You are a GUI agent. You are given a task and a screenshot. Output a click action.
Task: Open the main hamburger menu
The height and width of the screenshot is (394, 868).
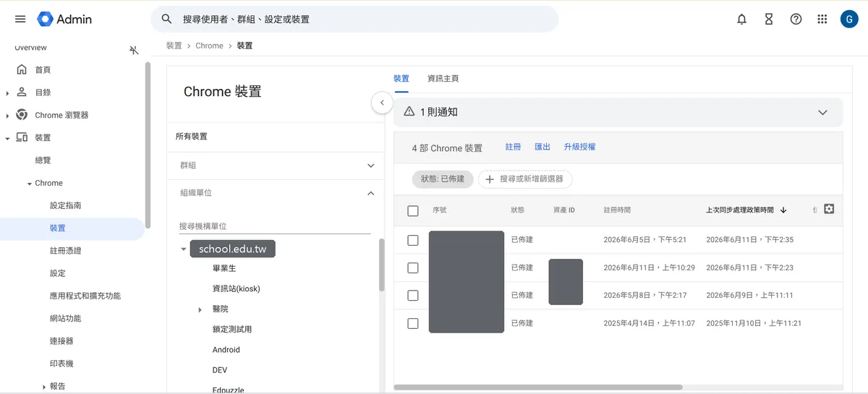click(20, 20)
